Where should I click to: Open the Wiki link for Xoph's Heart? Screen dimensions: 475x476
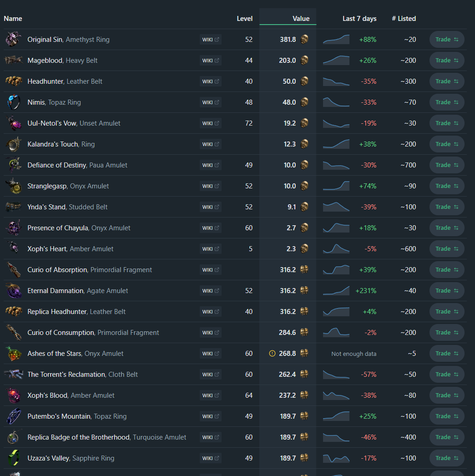211,249
